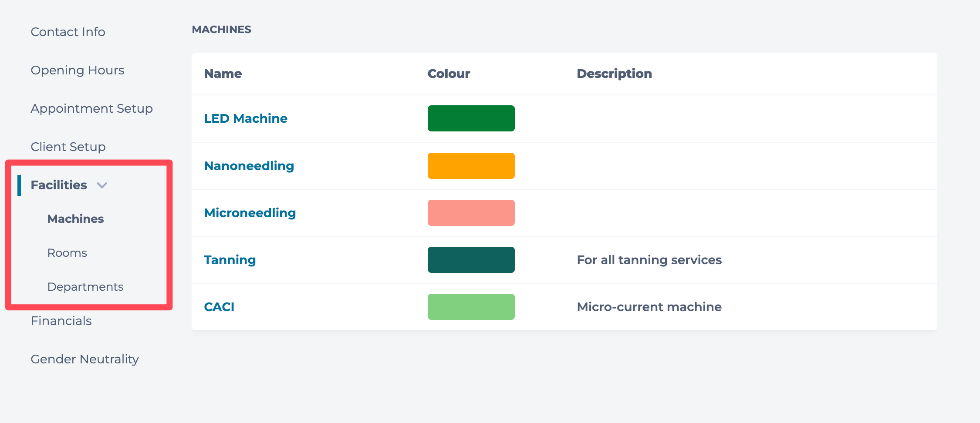This screenshot has height=423, width=980.
Task: Click the Facilities sidebar heading
Action: 59,185
